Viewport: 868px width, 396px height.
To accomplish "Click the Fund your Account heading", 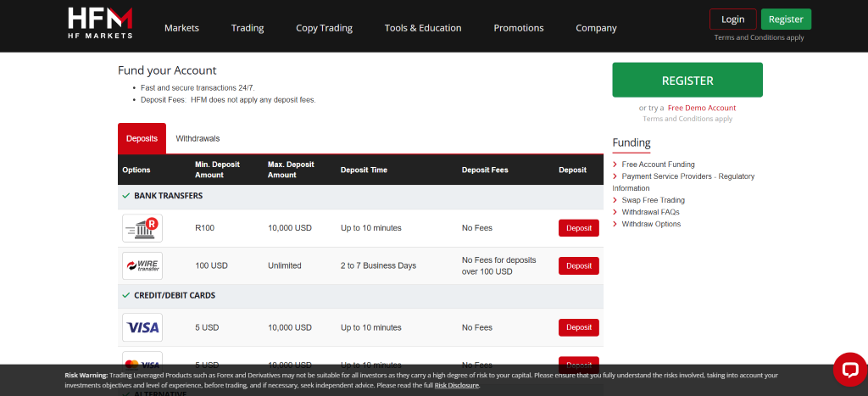I will pyautogui.click(x=167, y=70).
